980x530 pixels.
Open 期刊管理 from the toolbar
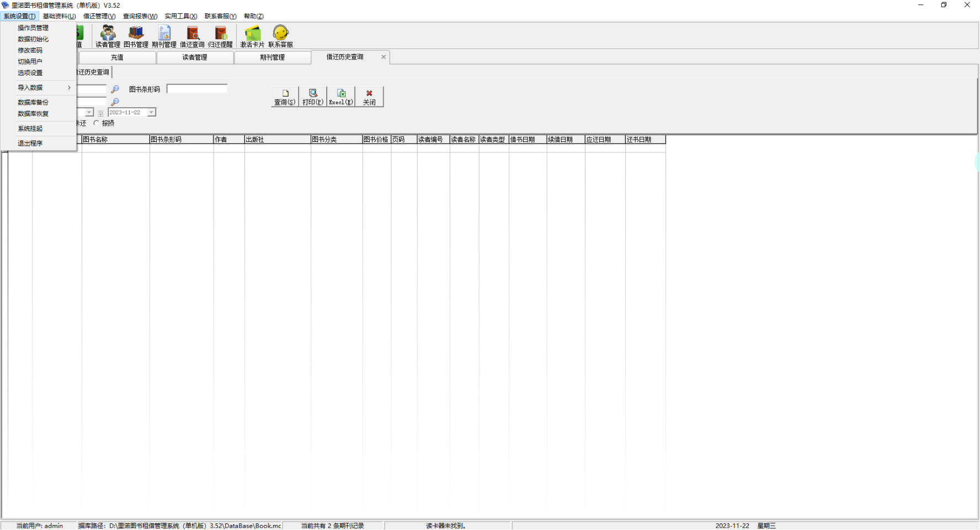coord(164,36)
